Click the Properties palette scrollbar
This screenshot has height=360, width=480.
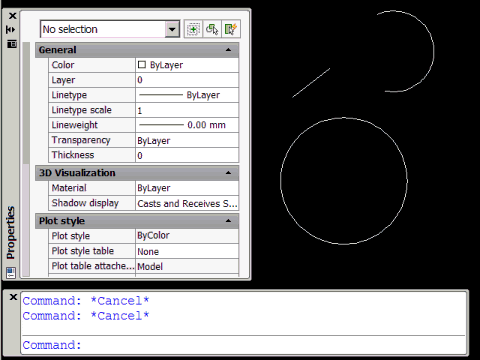click(26, 103)
